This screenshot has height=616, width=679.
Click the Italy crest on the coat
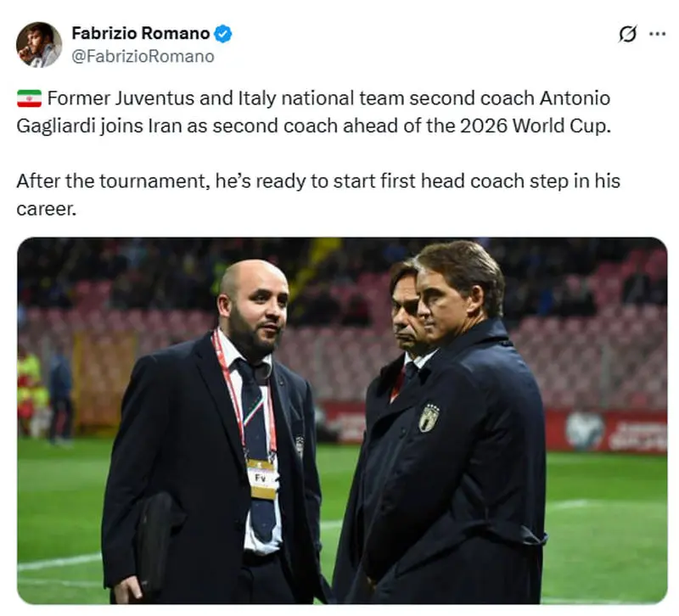pos(429,417)
